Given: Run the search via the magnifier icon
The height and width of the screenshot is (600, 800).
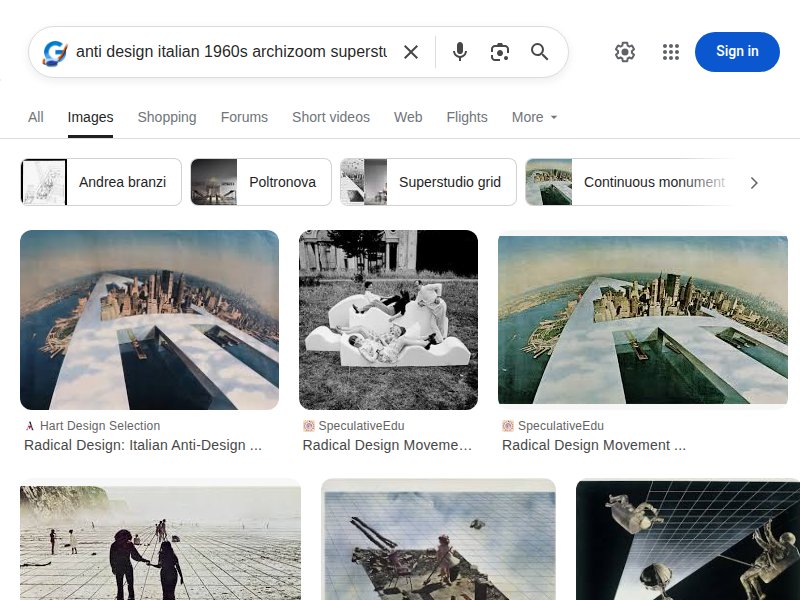Looking at the screenshot, I should (x=539, y=51).
